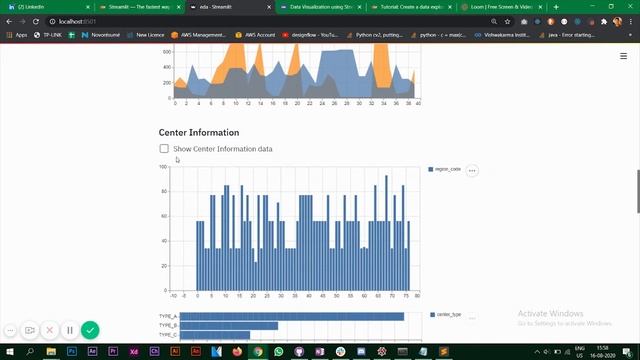Open Vishwakarma Institute bookmark

click(x=502, y=35)
